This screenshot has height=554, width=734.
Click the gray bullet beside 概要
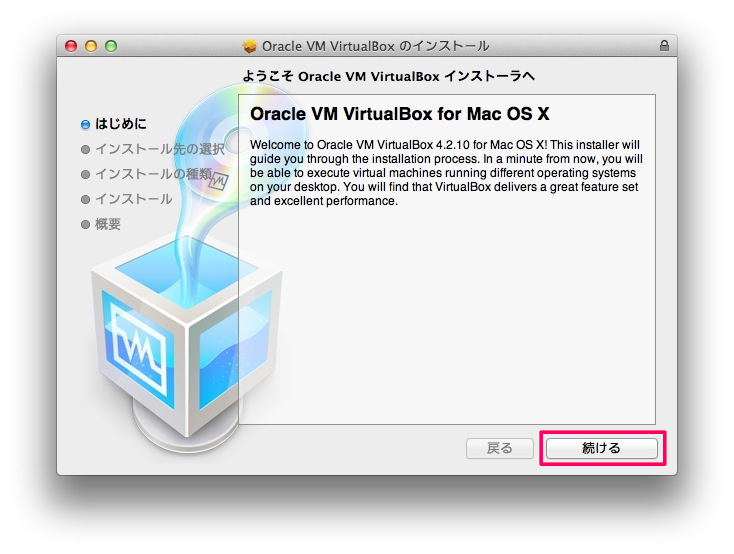coord(85,225)
